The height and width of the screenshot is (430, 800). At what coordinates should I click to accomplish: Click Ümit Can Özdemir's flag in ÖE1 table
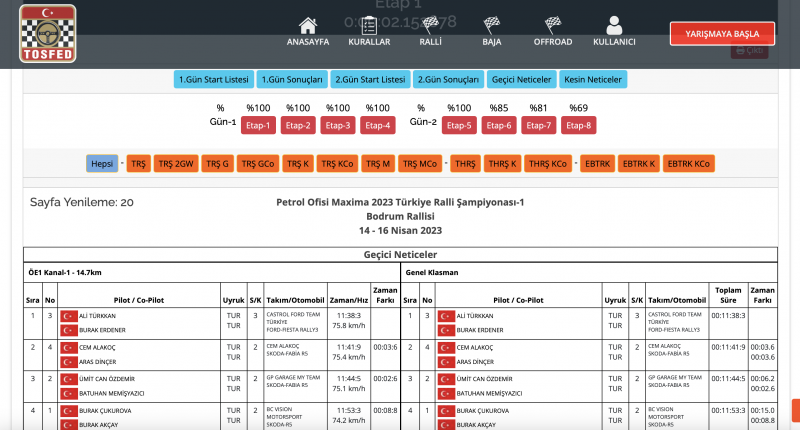pyautogui.click(x=69, y=380)
